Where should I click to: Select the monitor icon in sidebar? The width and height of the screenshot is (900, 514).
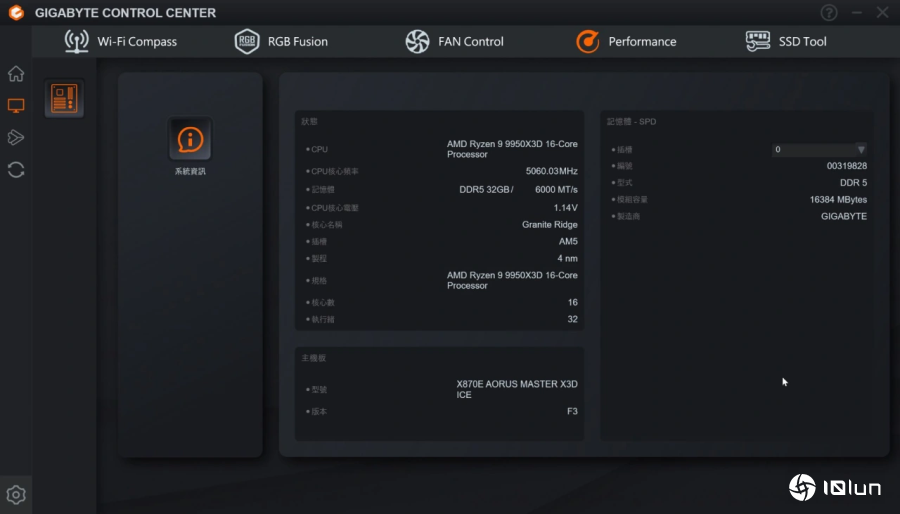(x=16, y=106)
